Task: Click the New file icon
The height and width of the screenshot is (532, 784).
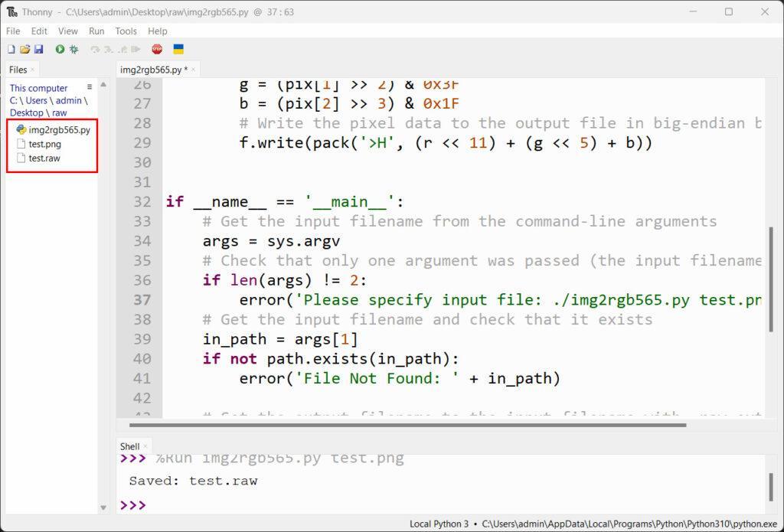Action: click(11, 49)
